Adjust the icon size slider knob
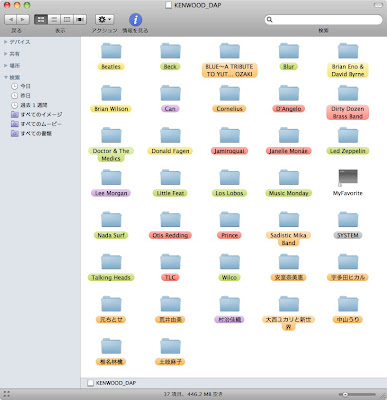387x400 pixels. coord(345,395)
